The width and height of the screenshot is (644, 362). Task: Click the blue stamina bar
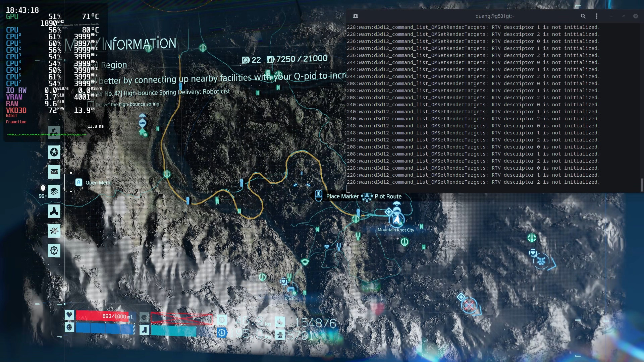pyautogui.click(x=105, y=328)
